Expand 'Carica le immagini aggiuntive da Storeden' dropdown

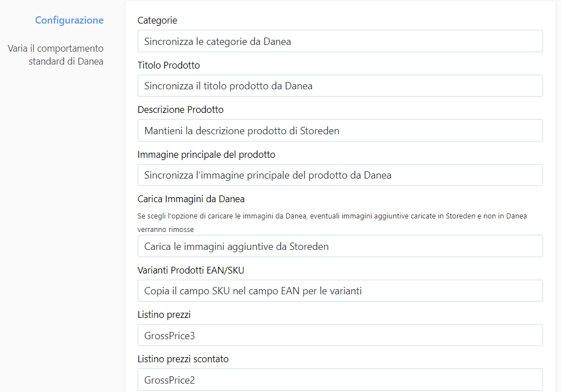[340, 246]
